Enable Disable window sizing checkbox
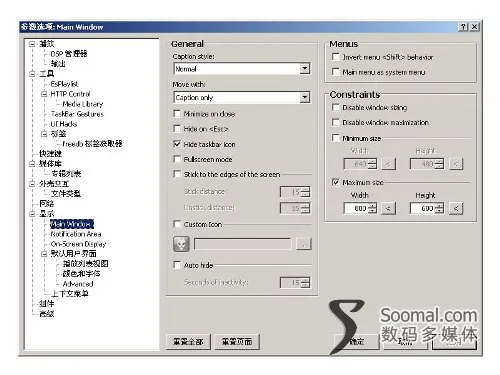 336,107
